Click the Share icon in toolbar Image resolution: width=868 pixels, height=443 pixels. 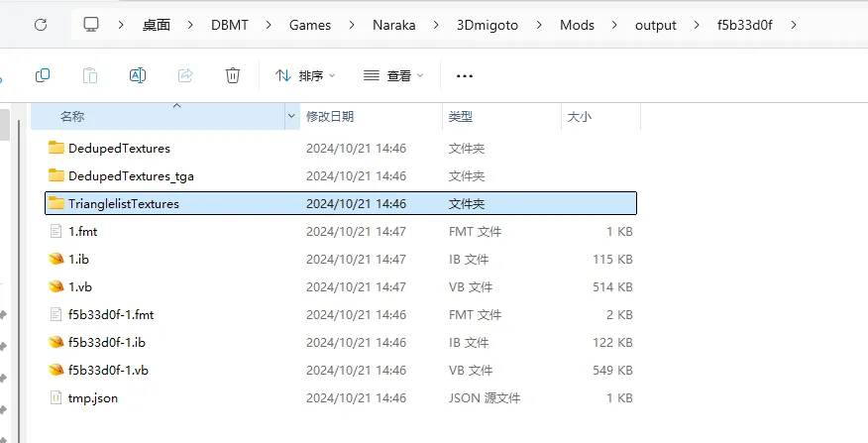click(185, 75)
